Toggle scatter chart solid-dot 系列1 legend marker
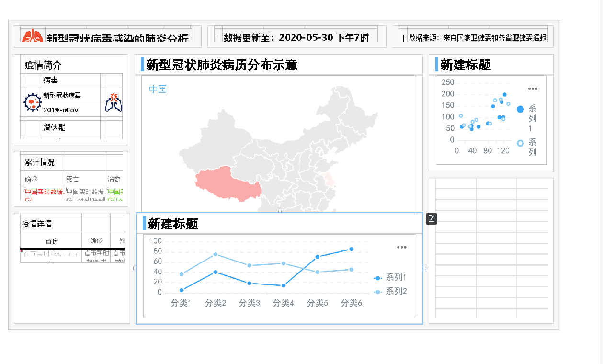603x364 pixels. [520, 109]
